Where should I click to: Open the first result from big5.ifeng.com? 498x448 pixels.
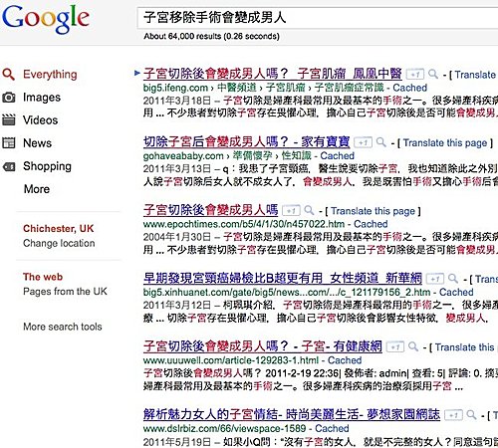point(272,74)
